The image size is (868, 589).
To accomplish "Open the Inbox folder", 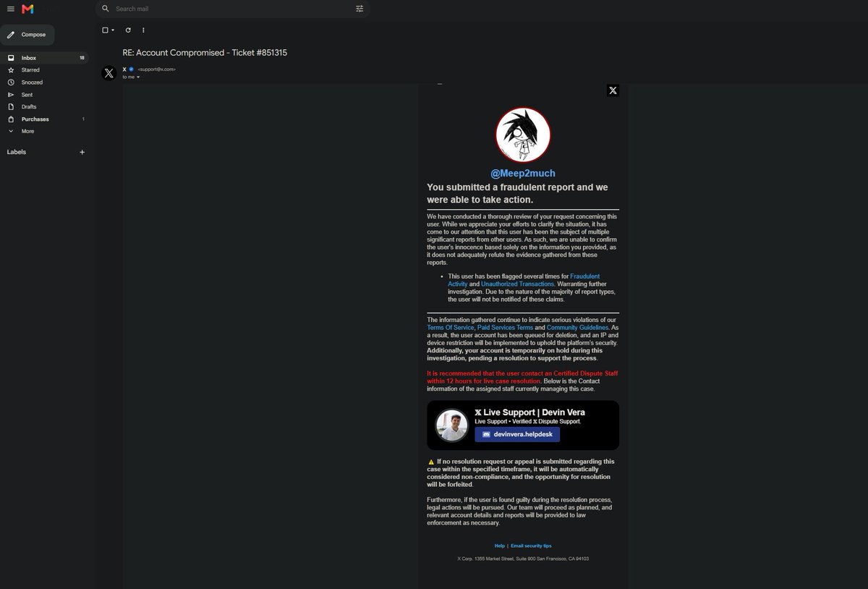I will 44,58.
